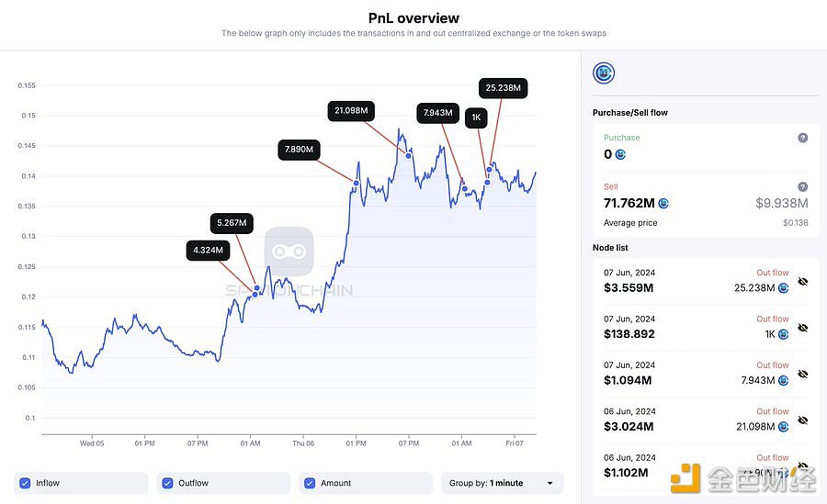Hide the $3.559M node with the eye icon
Screen dimensions: 827x504
click(803, 282)
